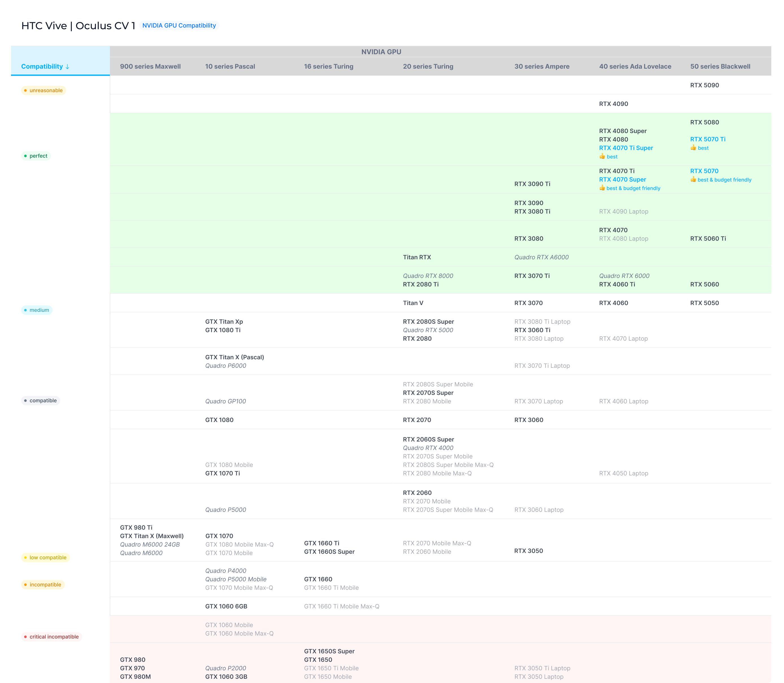Screen dimensions: 784x683
Task: Select the GTX 1660 Ti Mobile Max-Q entry
Action: 342,606
